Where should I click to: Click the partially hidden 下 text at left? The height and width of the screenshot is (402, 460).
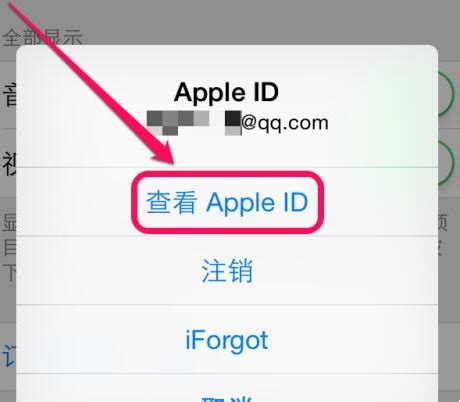pyautogui.click(x=9, y=272)
